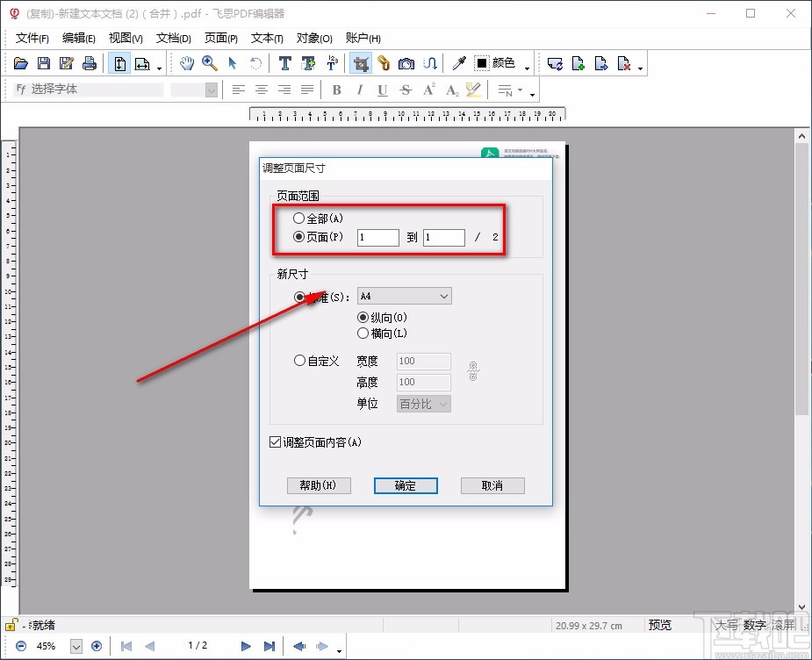
Task: Attach a file with the paperclip tool
Action: [385, 62]
